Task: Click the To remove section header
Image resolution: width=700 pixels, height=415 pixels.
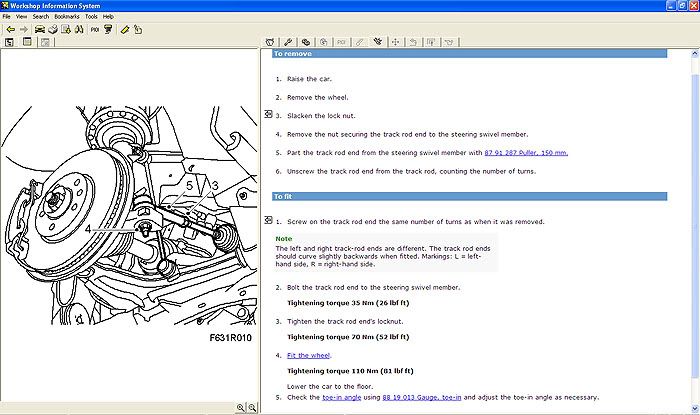Action: pyautogui.click(x=469, y=54)
